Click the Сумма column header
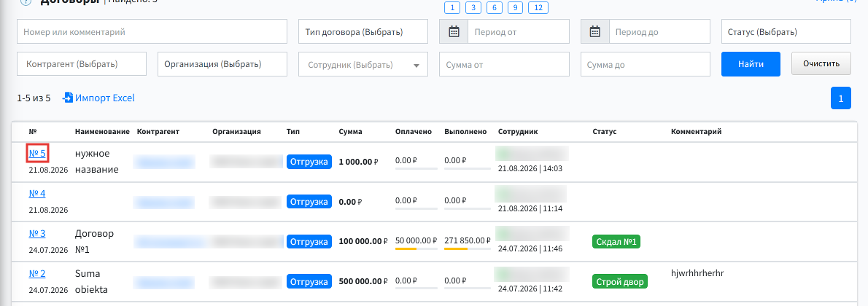This screenshot has width=868, height=306. 350,132
